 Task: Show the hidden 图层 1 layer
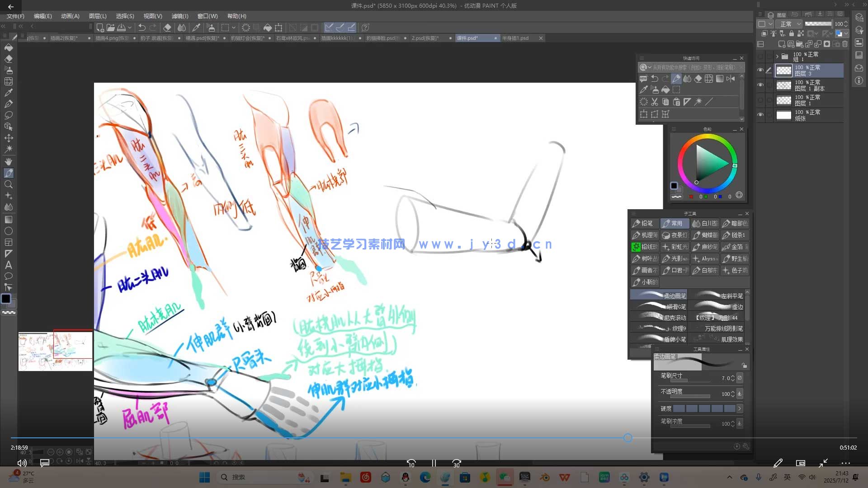click(x=760, y=100)
